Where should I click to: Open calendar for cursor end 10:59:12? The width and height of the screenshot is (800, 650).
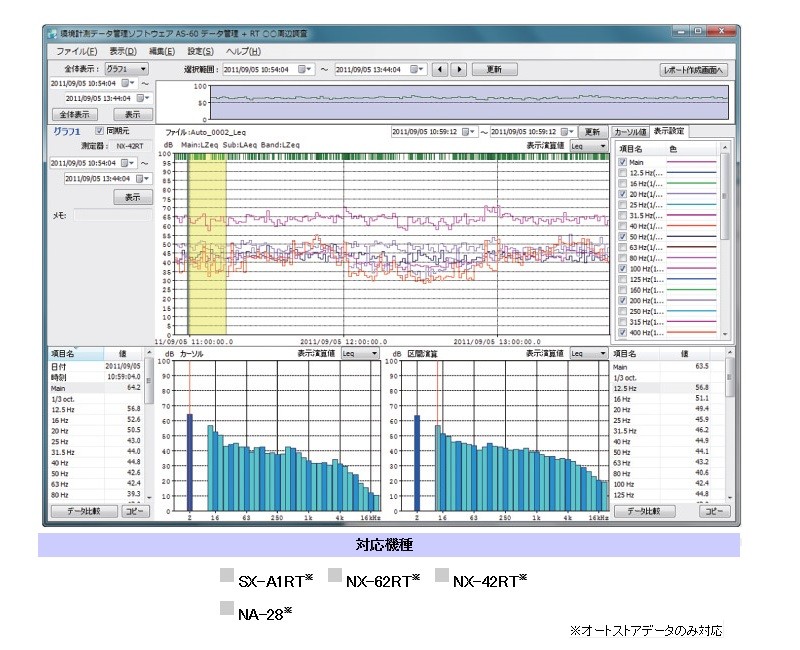tap(567, 132)
